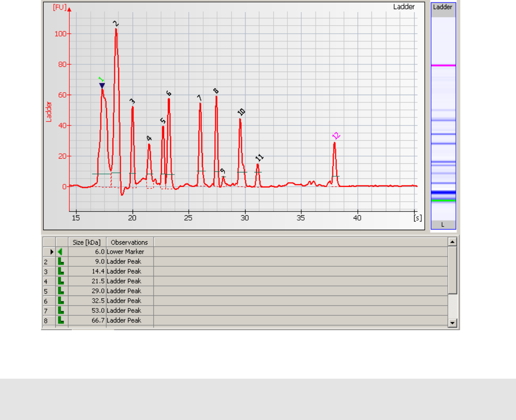Select peak 8 label on the graph

click(216, 91)
